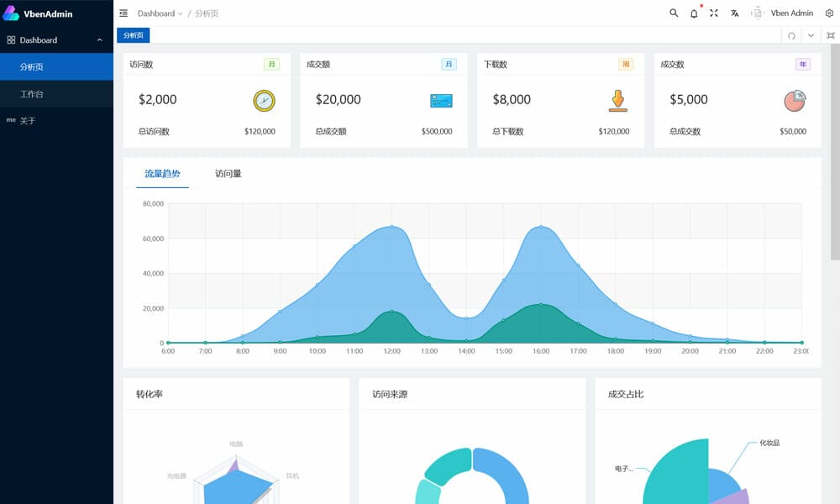This screenshot has height=504, width=840.
Task: Refresh the page using the refresh icon
Action: [792, 36]
